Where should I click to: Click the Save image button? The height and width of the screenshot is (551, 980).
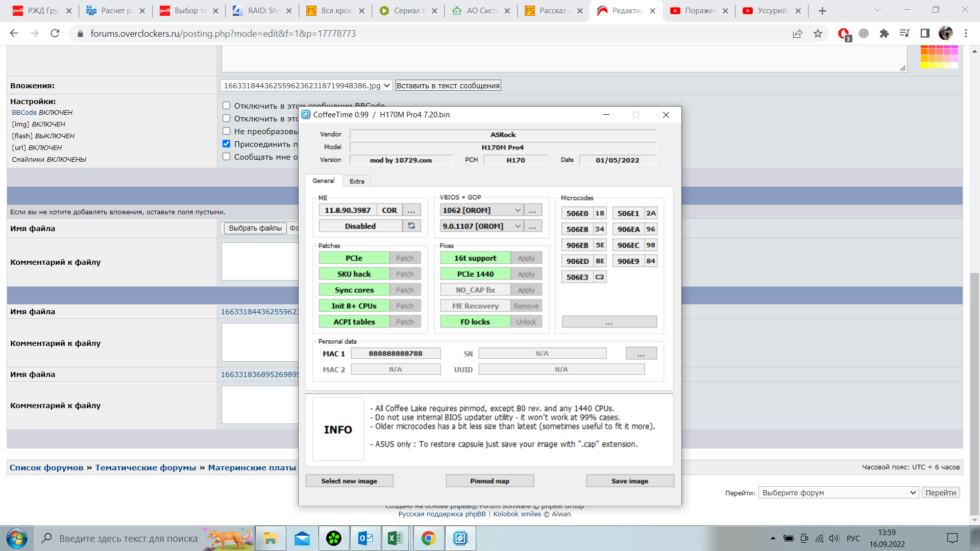[630, 481]
